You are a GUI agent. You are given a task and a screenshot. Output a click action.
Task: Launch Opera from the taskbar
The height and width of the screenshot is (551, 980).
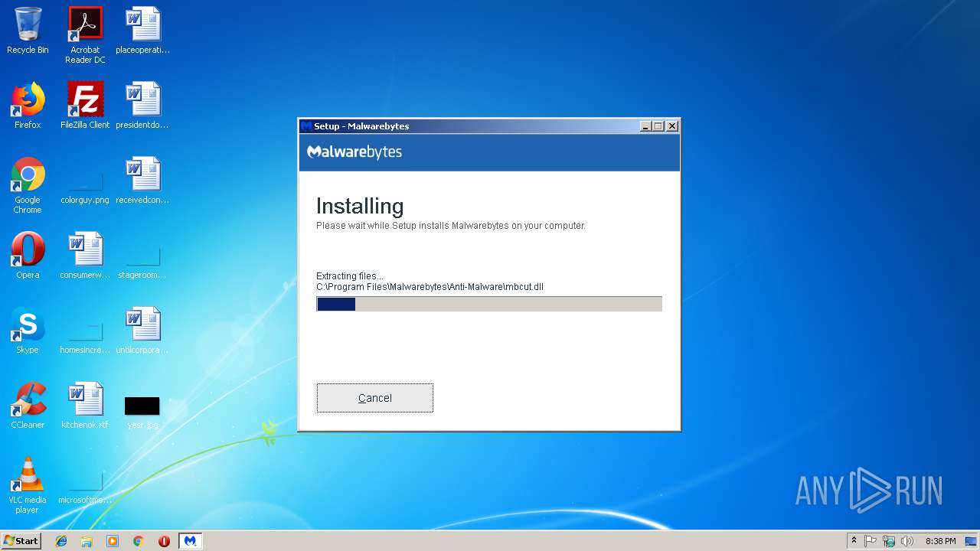point(164,541)
